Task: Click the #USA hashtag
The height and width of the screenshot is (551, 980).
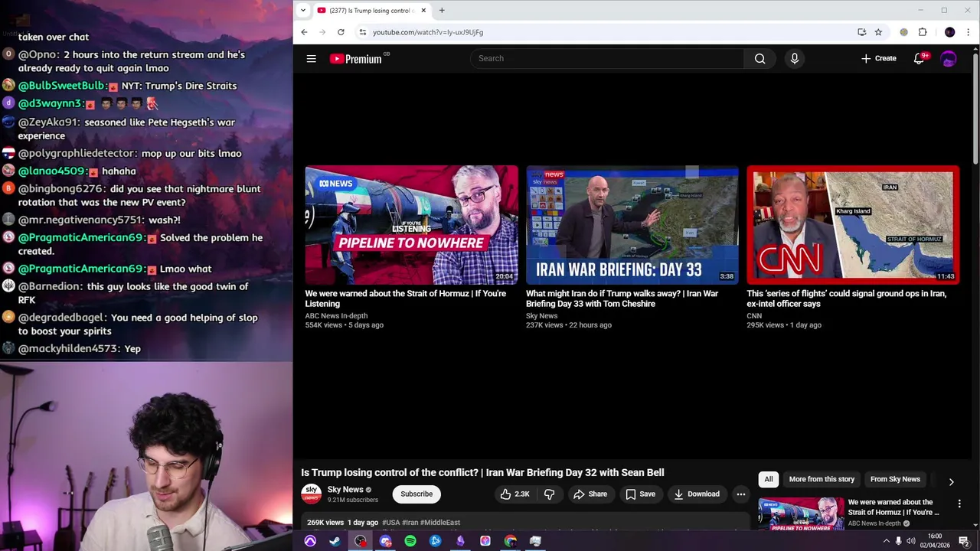Action: coord(390,523)
